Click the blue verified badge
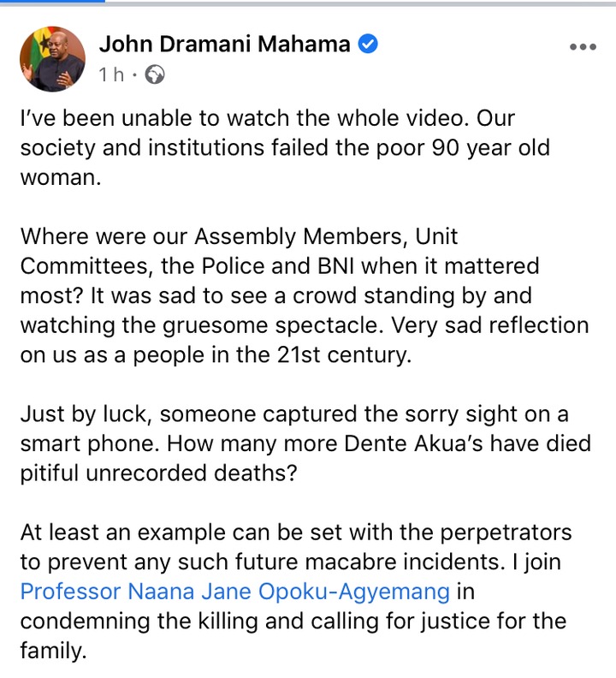This screenshot has width=616, height=678. 368,44
